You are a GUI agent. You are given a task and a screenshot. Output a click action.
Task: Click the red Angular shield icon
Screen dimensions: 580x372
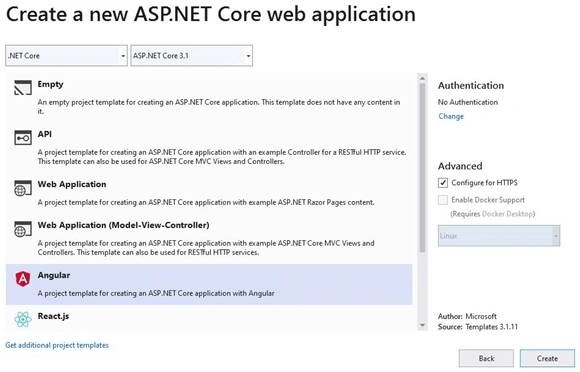point(23,278)
